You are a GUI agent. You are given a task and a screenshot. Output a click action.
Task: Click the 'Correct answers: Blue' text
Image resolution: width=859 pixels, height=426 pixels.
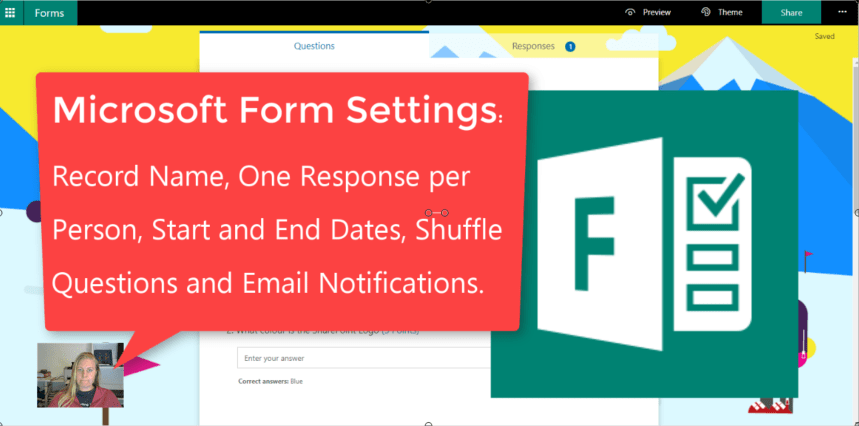point(270,381)
